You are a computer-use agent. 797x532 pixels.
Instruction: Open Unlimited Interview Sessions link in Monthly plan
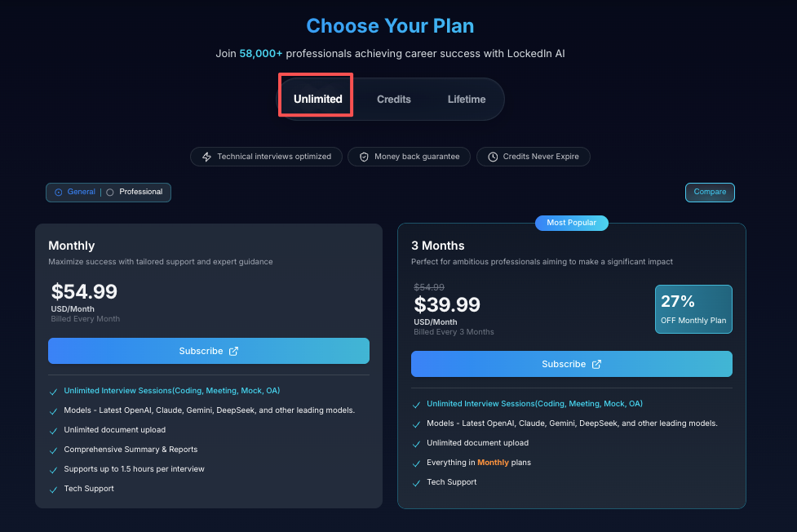170,391
